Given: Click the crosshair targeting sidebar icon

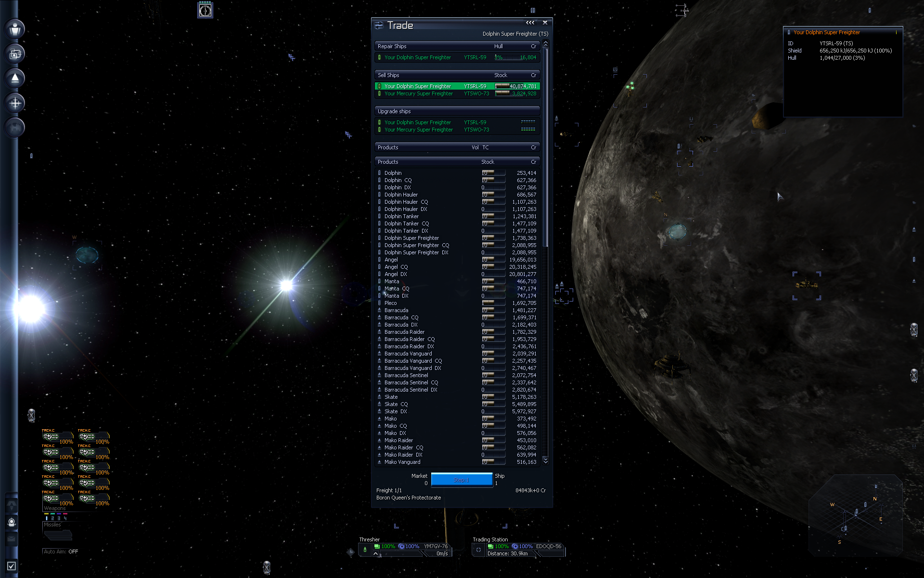Looking at the screenshot, I should (15, 103).
